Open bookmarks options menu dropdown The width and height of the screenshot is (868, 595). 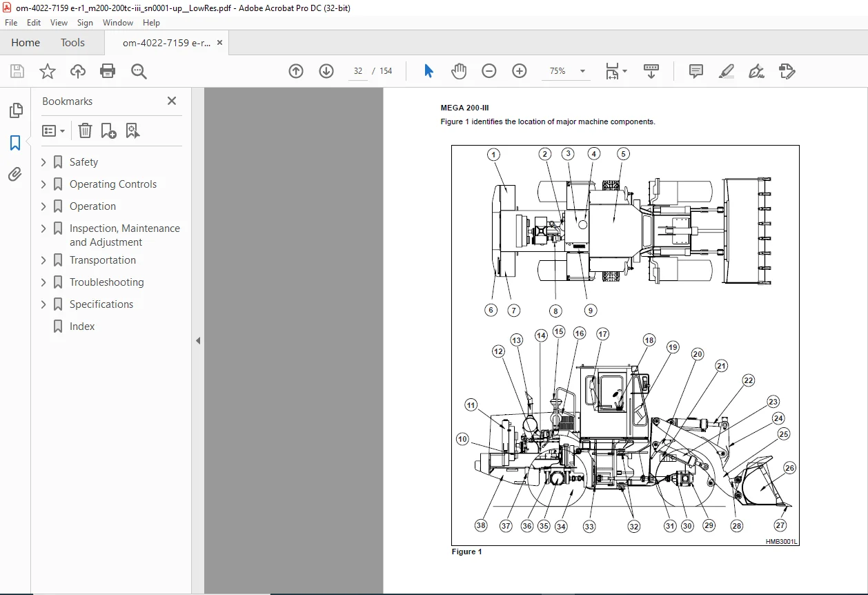pyautogui.click(x=53, y=130)
